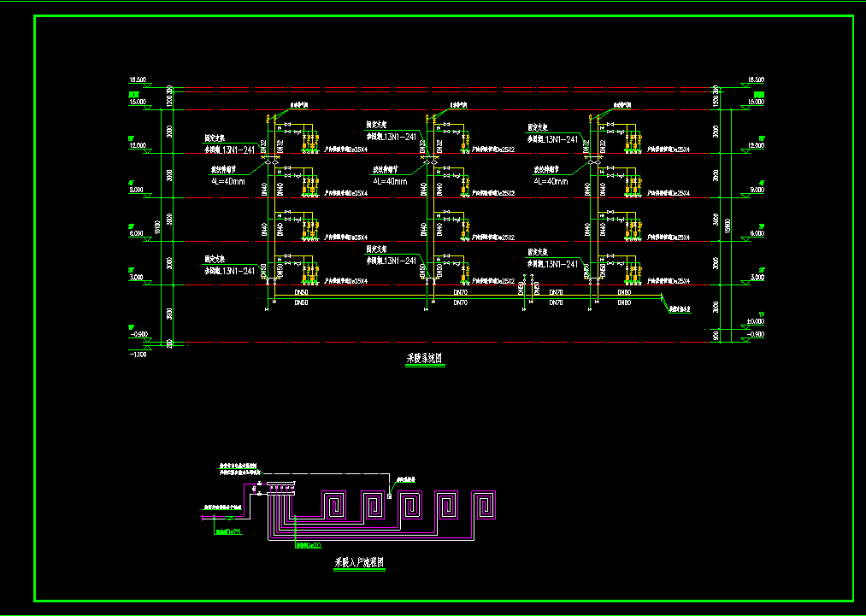The width and height of the screenshot is (866, 616).
Task: Click the -1.100 elevation label at bottom-left
Action: click(136, 353)
